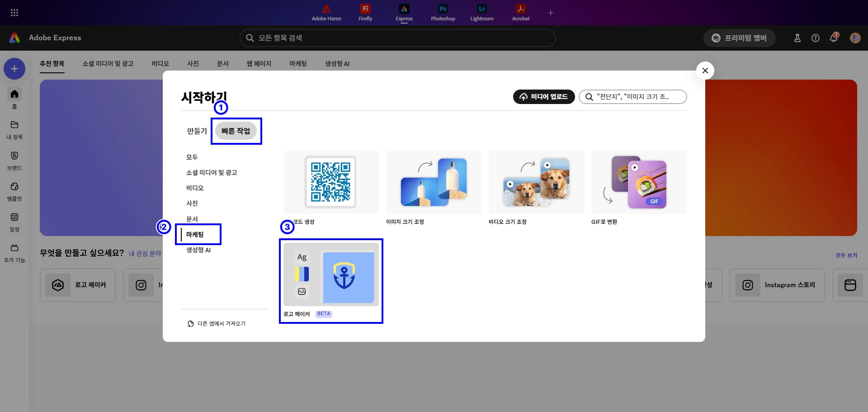Viewport: 868px width, 412px height.
Task: Select 마케팅 category in dialog list
Action: click(x=195, y=234)
